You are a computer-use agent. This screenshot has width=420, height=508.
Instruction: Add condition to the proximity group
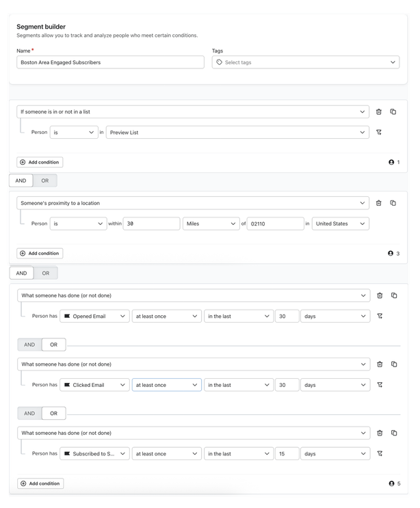(x=40, y=254)
